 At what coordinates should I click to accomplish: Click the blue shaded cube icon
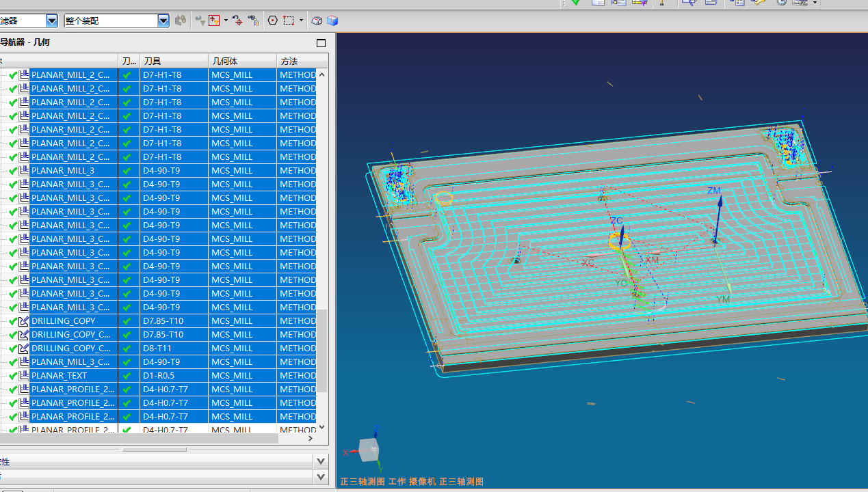click(x=332, y=21)
